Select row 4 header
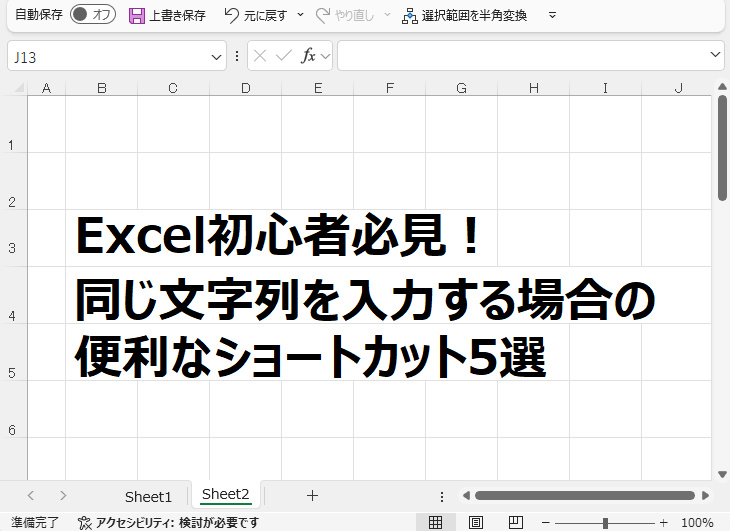Viewport: 730px width, 531px height. pos(13,295)
